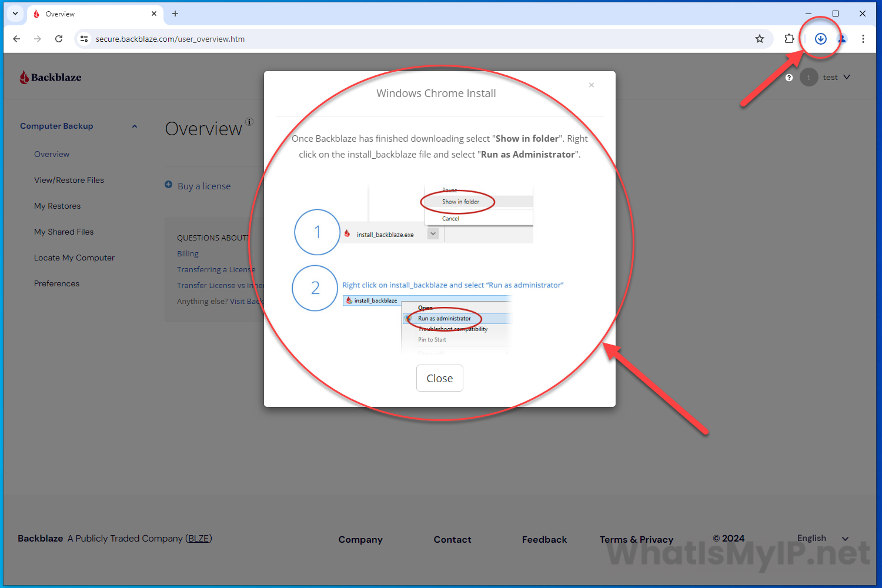Open a new browser tab
This screenshot has width=882, height=588.
(x=175, y=14)
